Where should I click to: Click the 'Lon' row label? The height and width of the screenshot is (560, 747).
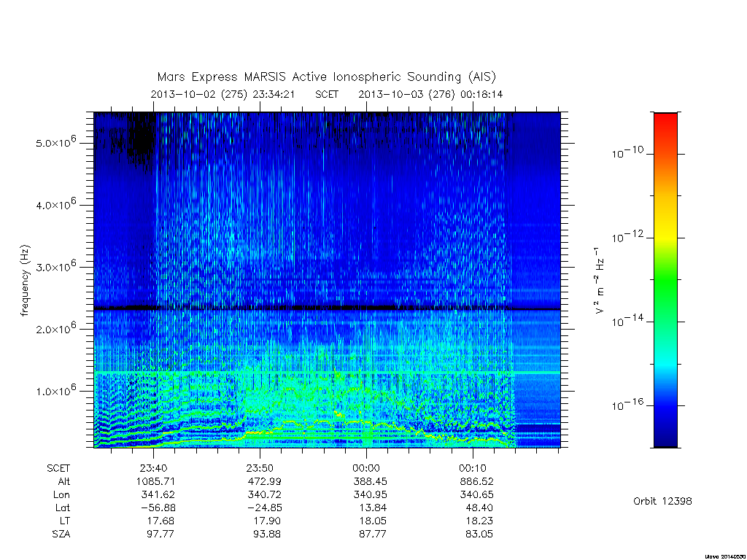[x=62, y=495]
